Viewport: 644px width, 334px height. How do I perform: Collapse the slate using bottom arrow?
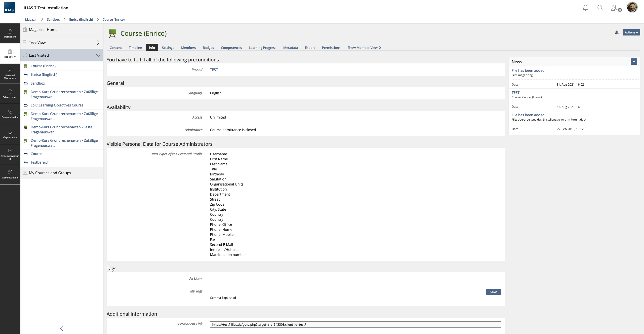pyautogui.click(x=62, y=328)
